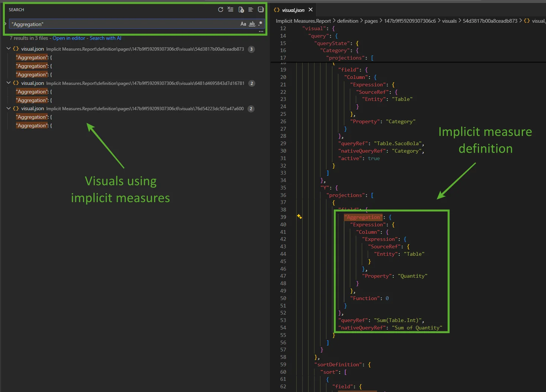Click Search with AI link
The image size is (546, 392).
105,38
